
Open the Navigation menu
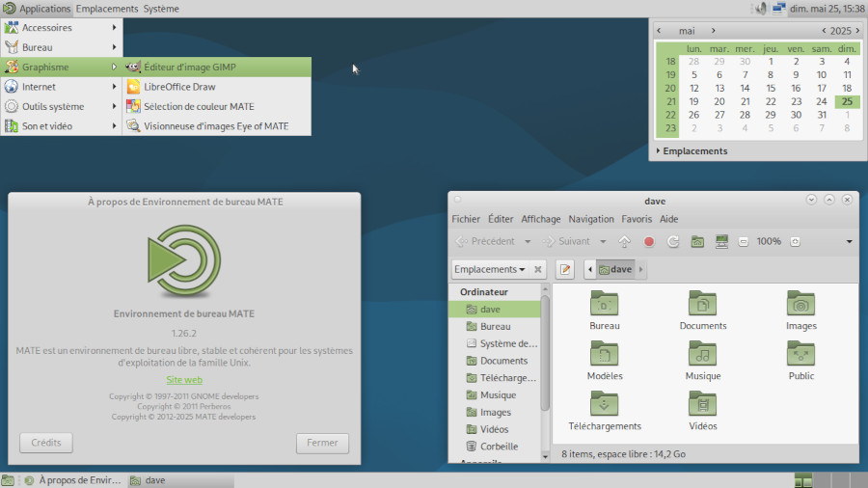591,219
